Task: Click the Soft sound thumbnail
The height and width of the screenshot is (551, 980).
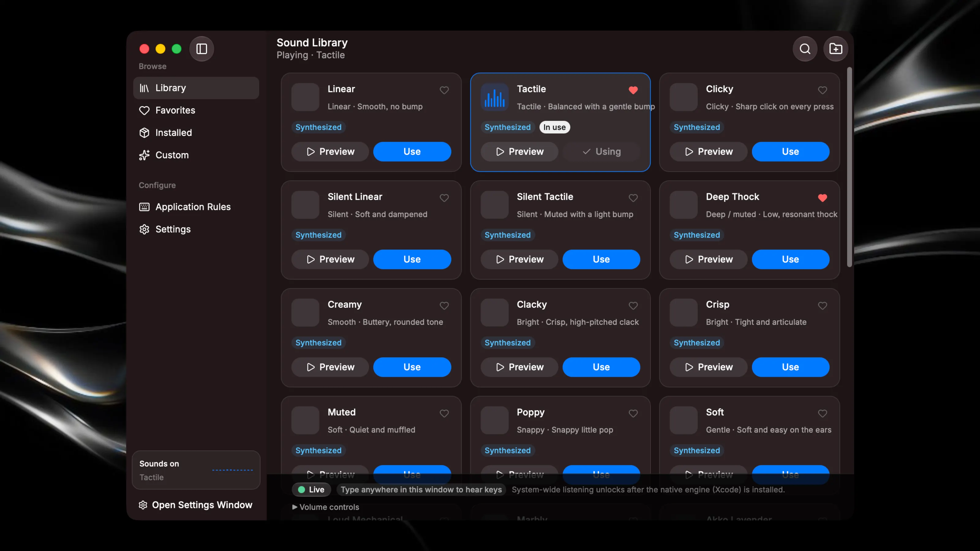Action: coord(684,420)
